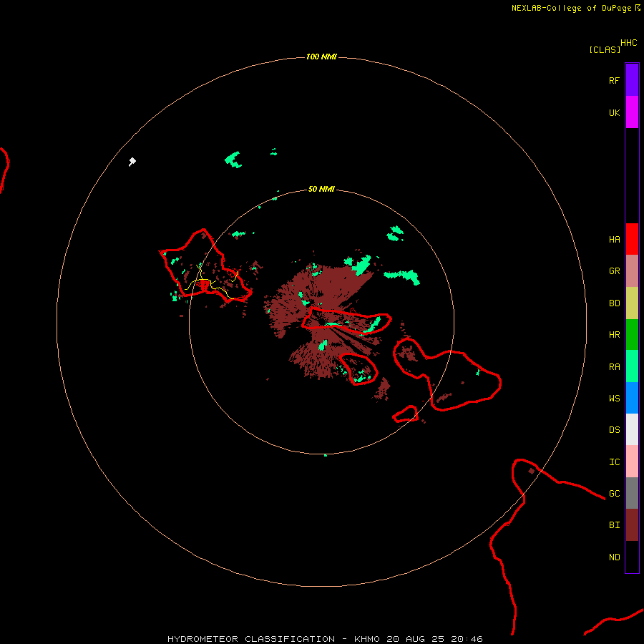Click the GR legend label
This screenshot has width=644, height=644.
click(x=614, y=271)
